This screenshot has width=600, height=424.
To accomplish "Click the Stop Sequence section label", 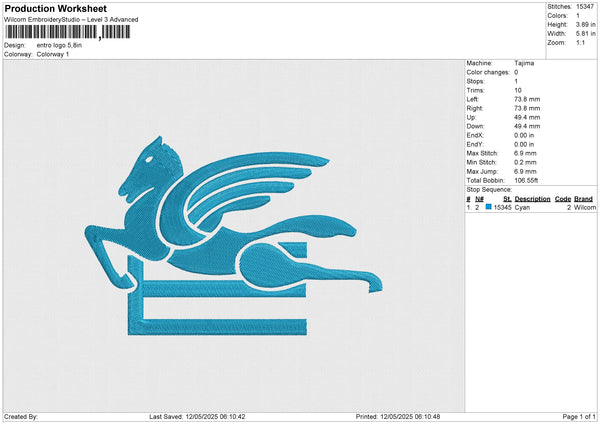I will point(490,187).
